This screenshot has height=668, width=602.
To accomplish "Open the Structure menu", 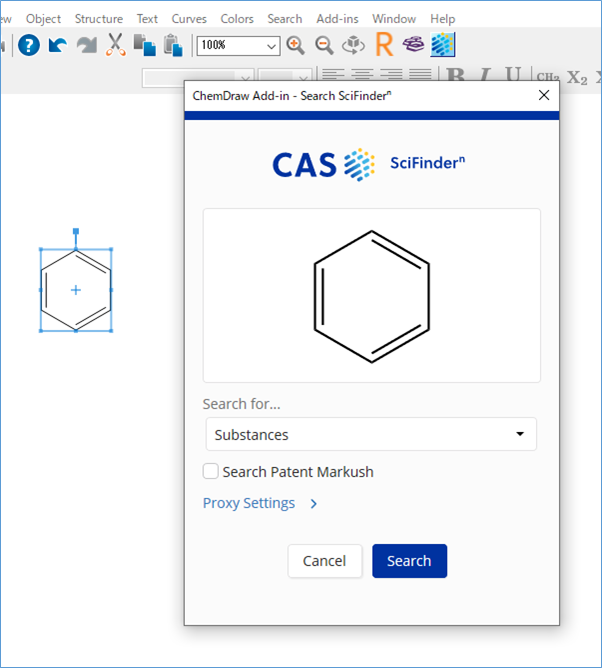I will coord(99,19).
